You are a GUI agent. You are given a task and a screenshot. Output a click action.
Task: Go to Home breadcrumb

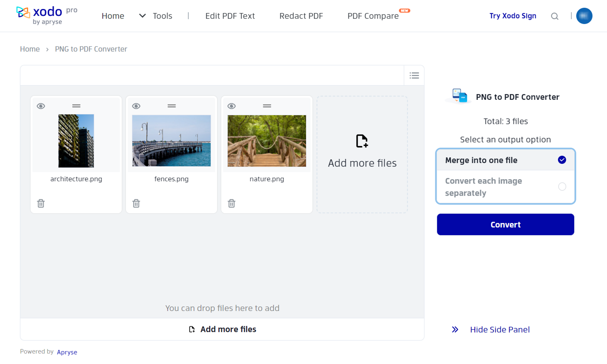pyautogui.click(x=30, y=49)
